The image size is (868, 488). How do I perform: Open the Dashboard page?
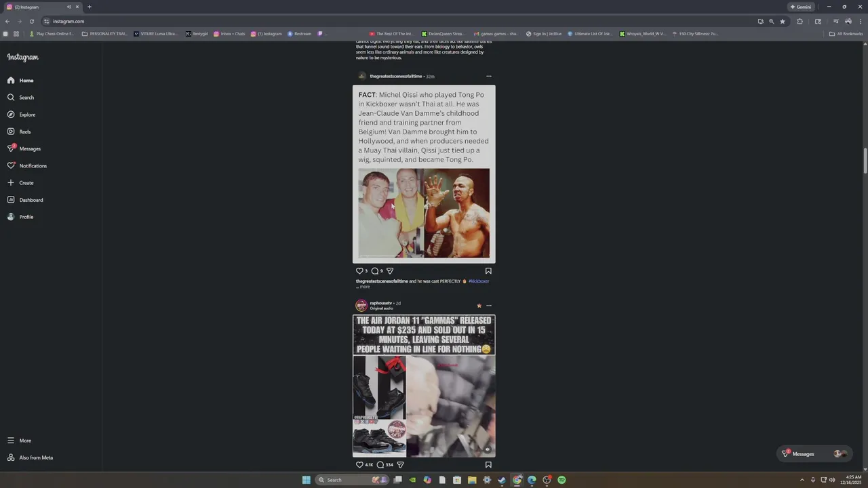[25, 200]
